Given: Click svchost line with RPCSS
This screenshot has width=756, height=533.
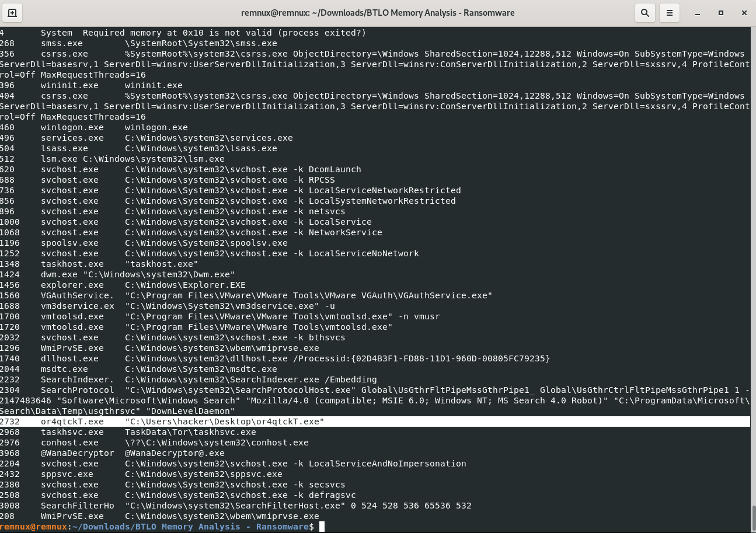Looking at the screenshot, I should [x=168, y=180].
